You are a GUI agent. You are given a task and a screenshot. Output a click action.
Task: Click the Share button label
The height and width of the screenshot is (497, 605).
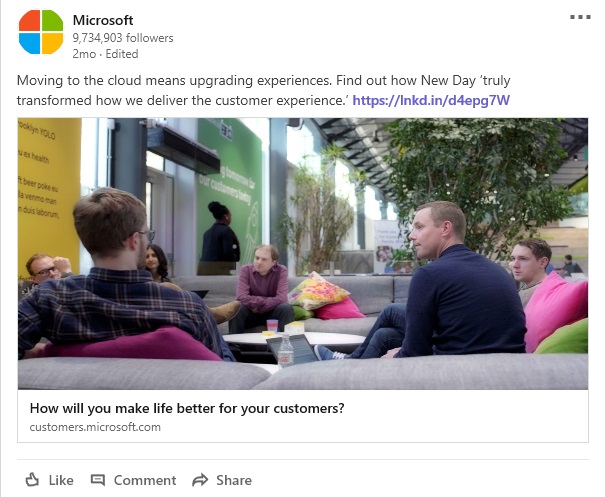click(x=234, y=480)
